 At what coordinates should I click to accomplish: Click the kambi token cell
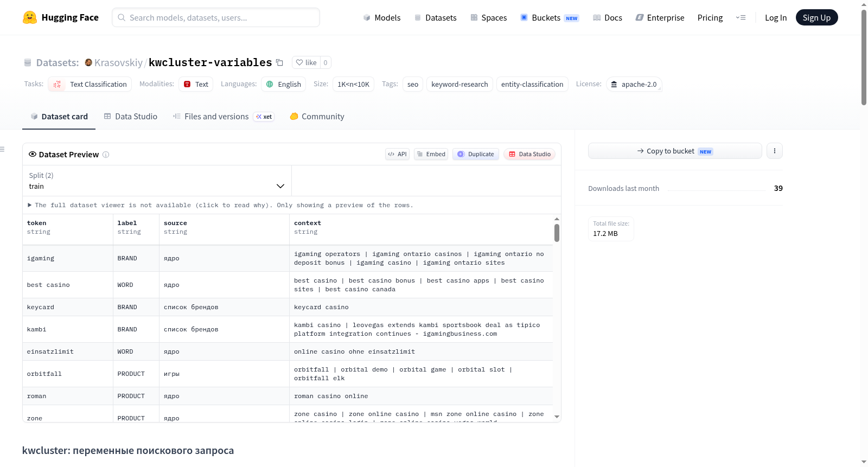pos(68,330)
